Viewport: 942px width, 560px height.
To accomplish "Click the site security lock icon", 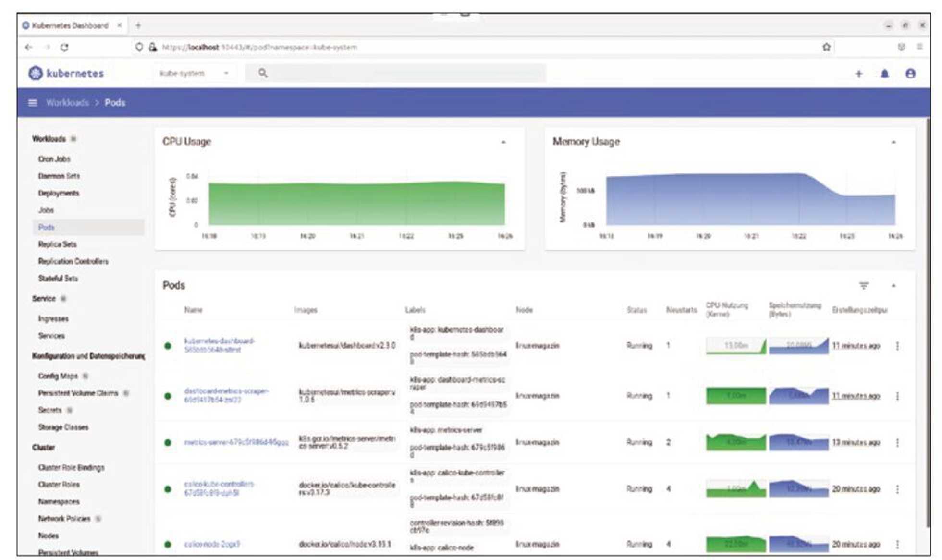I will 153,47.
